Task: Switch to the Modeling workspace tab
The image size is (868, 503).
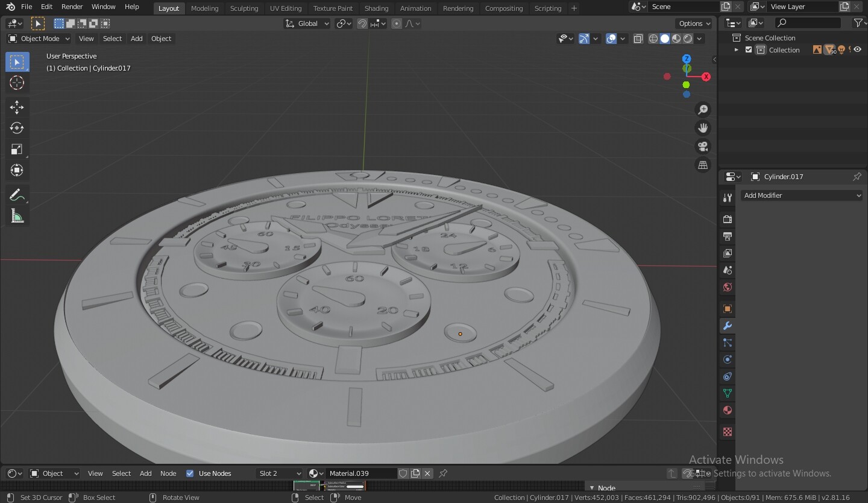Action: pos(204,8)
